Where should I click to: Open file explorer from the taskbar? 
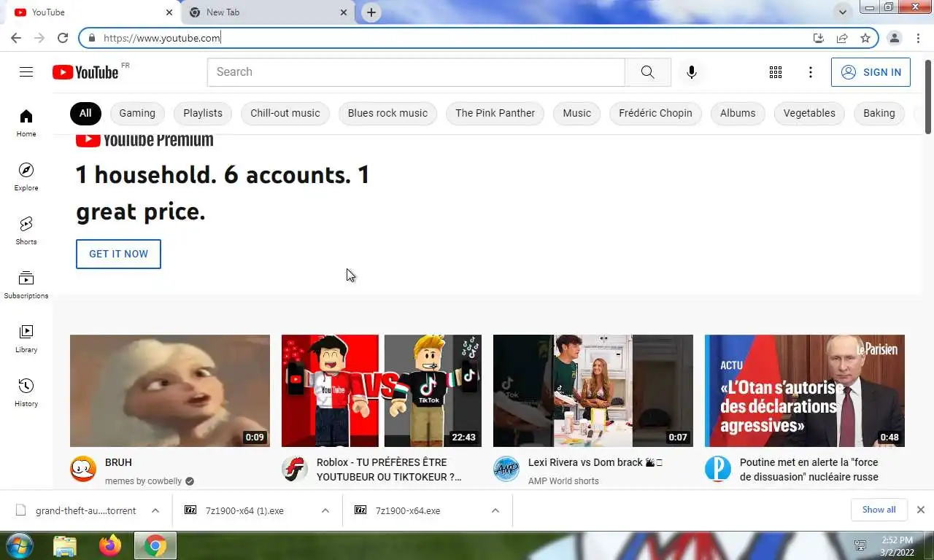click(x=65, y=545)
